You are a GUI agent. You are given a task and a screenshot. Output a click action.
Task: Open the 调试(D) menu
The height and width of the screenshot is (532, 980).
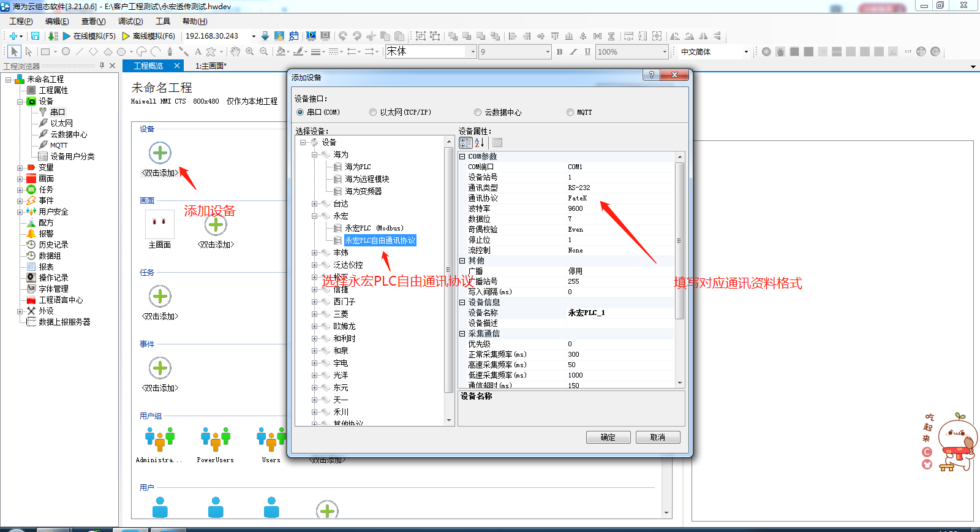(x=130, y=21)
